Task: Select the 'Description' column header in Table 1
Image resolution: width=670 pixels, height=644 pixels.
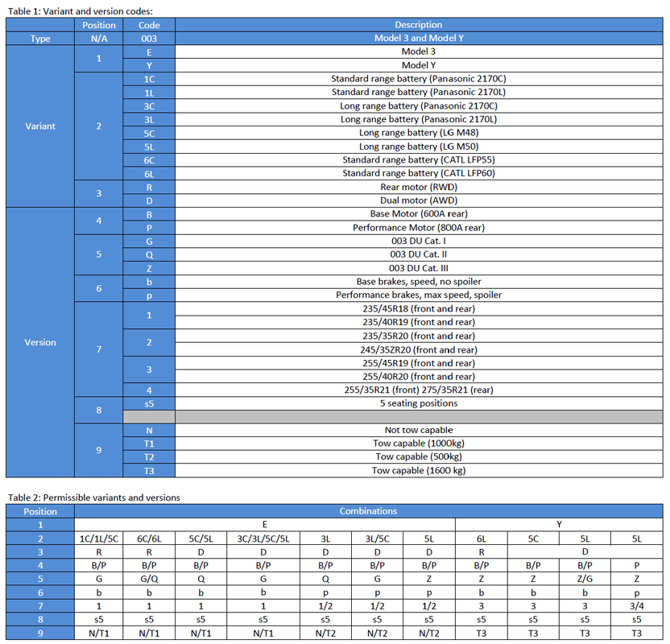Action: 419,24
